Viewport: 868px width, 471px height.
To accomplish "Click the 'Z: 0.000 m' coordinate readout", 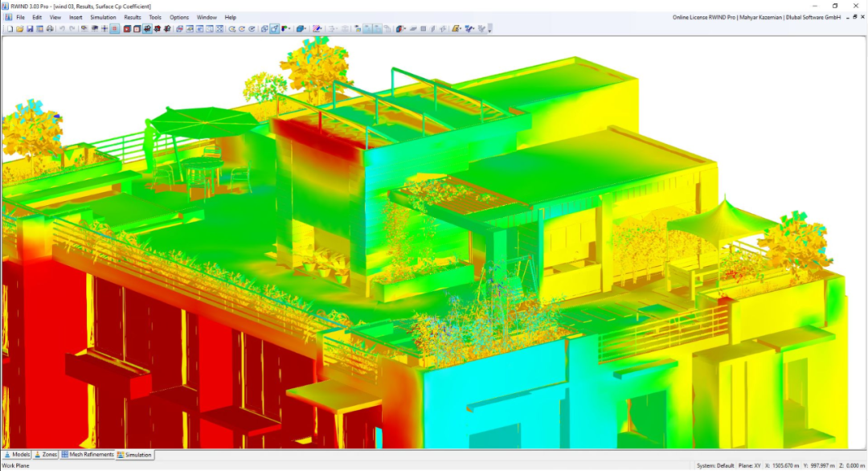I will pyautogui.click(x=852, y=466).
